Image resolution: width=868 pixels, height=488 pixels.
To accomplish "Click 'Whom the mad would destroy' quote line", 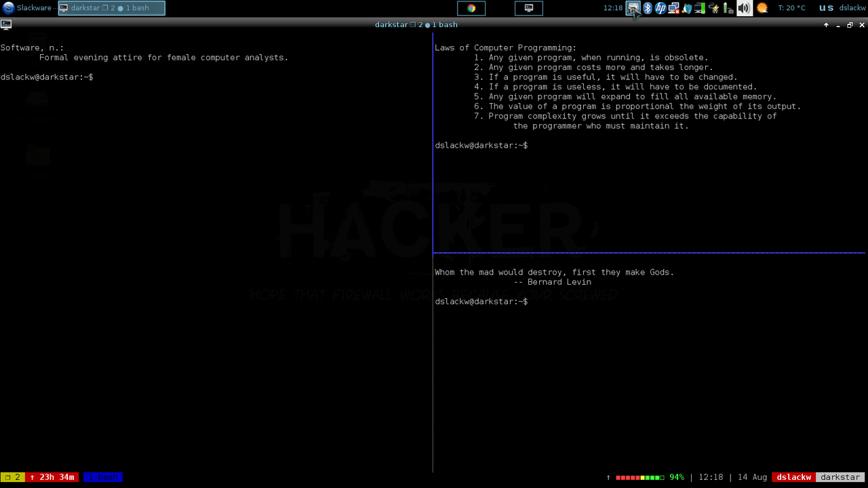I will pos(555,272).
